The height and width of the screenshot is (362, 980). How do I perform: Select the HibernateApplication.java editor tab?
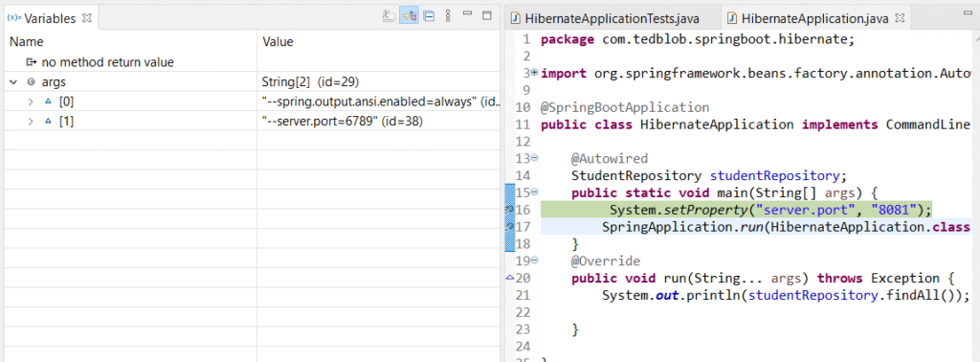point(814,18)
